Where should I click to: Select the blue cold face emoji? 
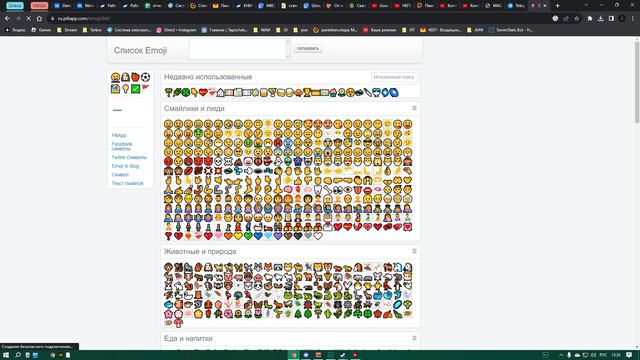point(288,142)
